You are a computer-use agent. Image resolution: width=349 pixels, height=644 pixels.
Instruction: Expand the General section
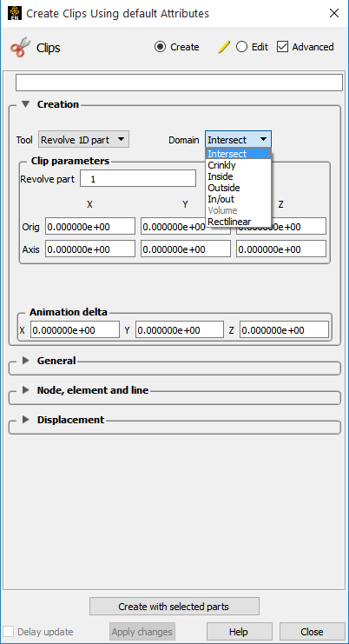(x=26, y=361)
